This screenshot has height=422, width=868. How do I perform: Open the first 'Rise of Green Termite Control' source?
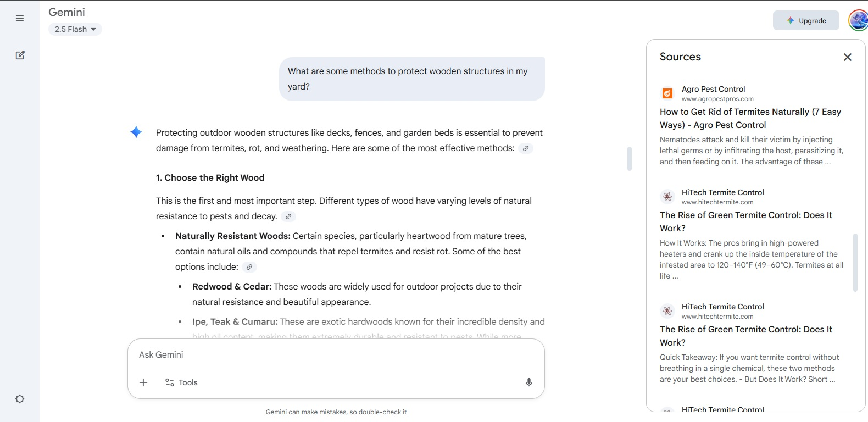[x=745, y=221]
